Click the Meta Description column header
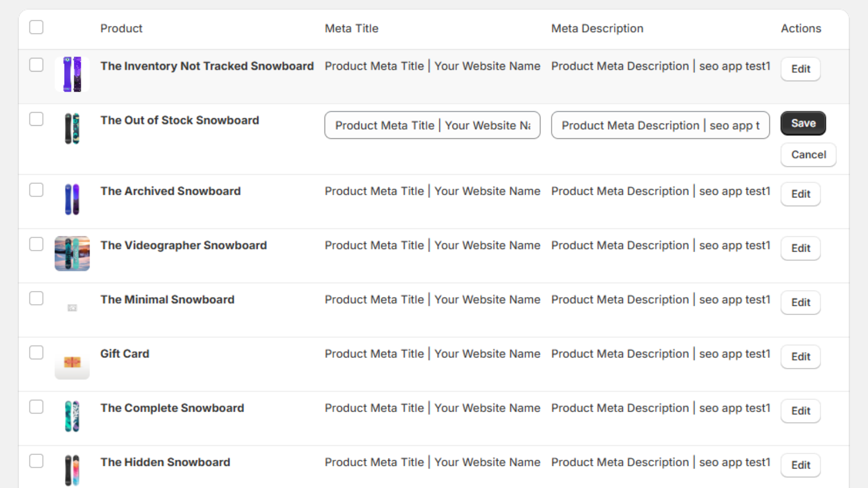Screen dimensions: 868x488 597,28
